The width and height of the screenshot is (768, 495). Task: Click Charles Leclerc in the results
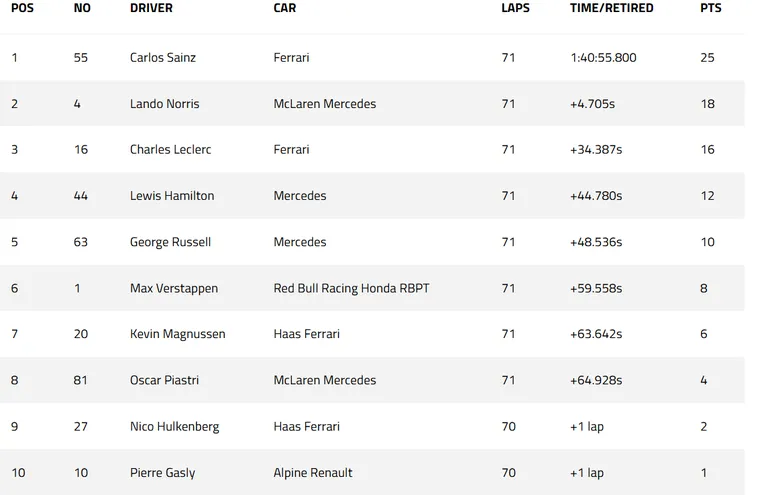click(170, 149)
